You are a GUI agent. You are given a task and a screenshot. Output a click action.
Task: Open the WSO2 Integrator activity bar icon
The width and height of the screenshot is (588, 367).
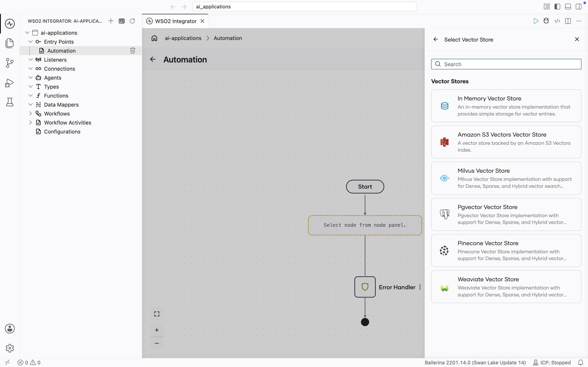tap(10, 23)
